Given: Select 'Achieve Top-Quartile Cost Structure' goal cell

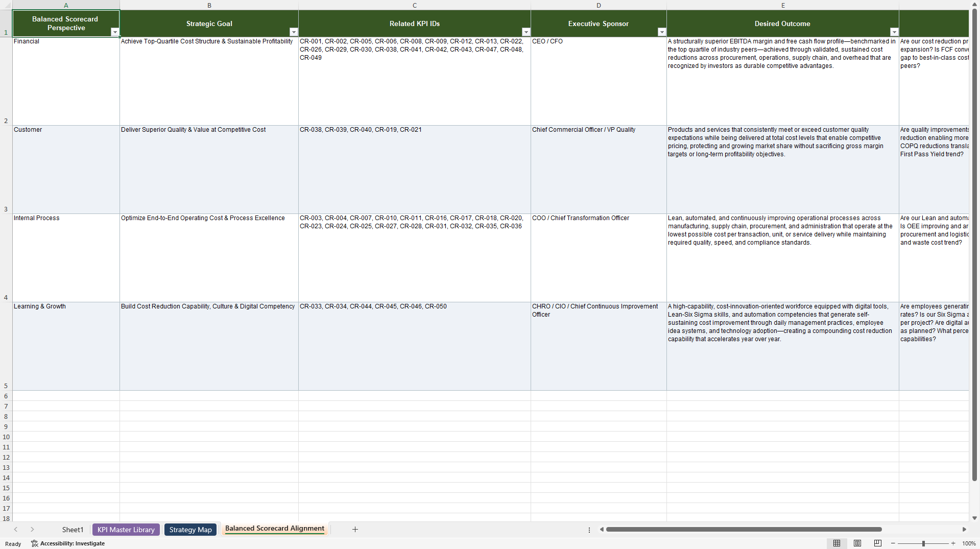Looking at the screenshot, I should pos(209,81).
